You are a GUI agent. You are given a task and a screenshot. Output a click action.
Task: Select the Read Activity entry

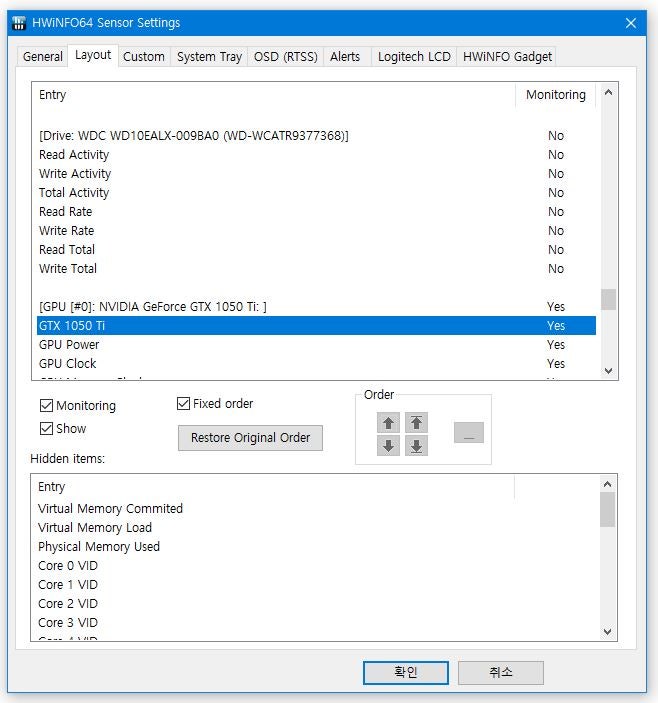316,155
